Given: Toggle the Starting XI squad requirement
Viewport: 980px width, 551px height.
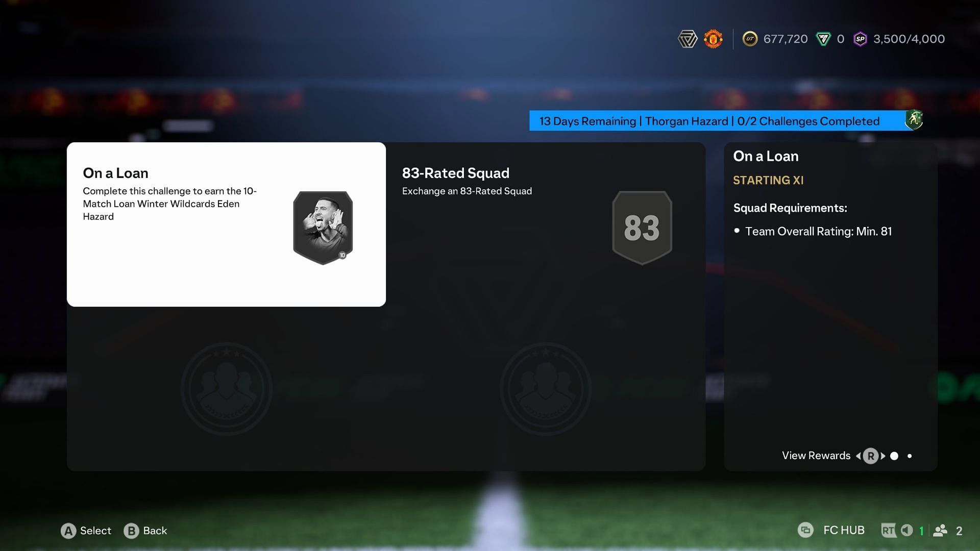Looking at the screenshot, I should (x=768, y=179).
